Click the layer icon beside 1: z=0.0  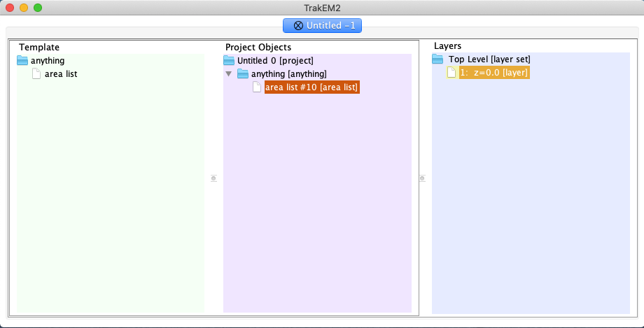coord(451,72)
